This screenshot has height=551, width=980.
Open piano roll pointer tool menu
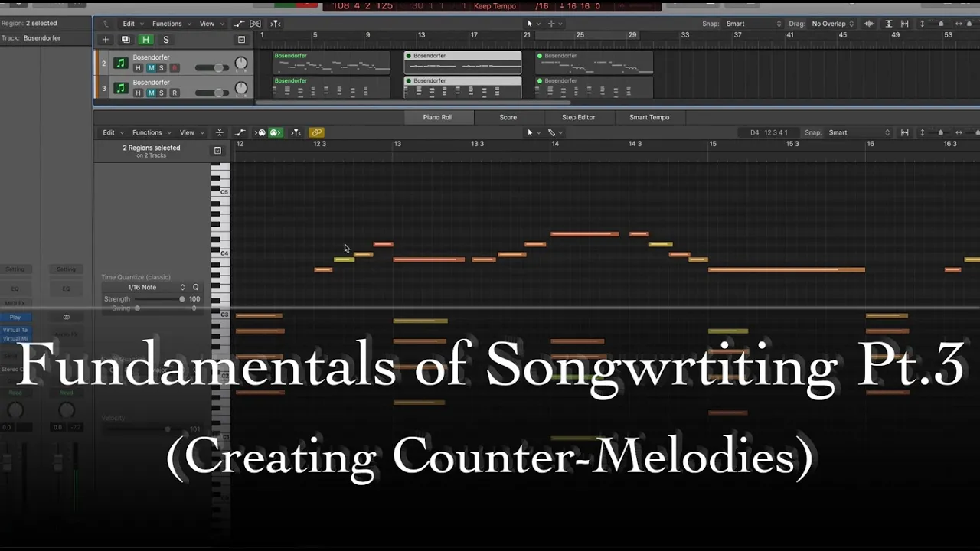532,132
